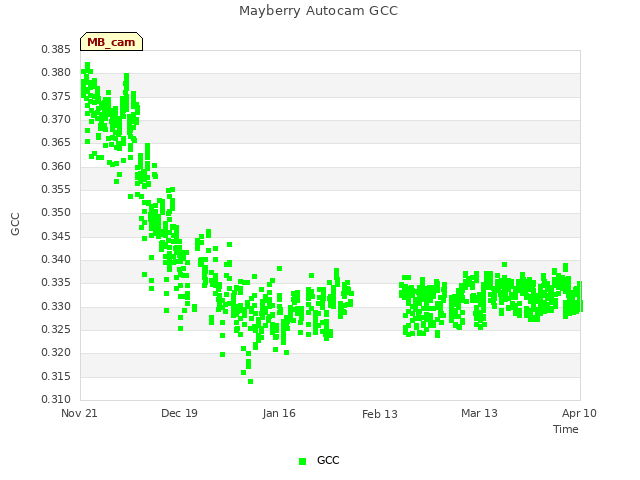The width and height of the screenshot is (640, 480).
Task: Click the Nov 21 axis label
Action: point(79,413)
